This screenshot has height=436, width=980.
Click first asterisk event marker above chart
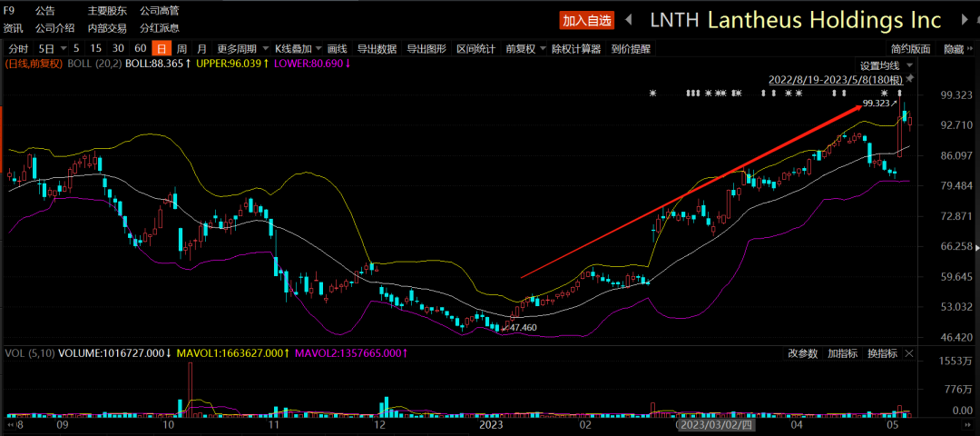pos(652,94)
